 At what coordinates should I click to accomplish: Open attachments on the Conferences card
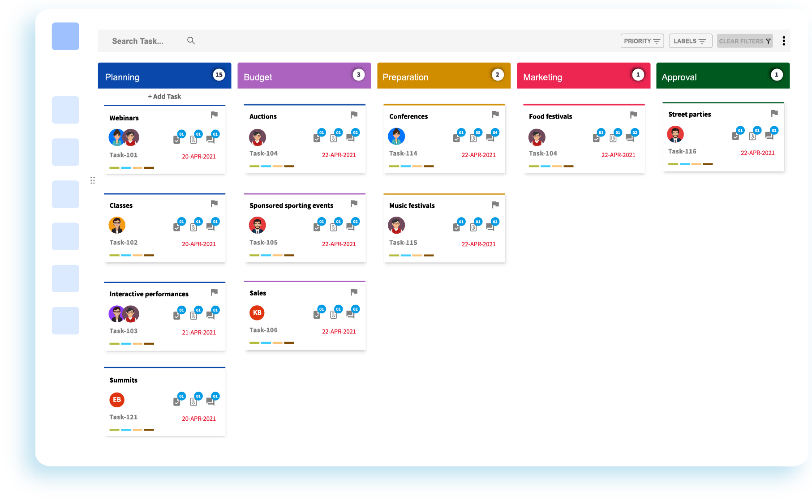[x=473, y=138]
